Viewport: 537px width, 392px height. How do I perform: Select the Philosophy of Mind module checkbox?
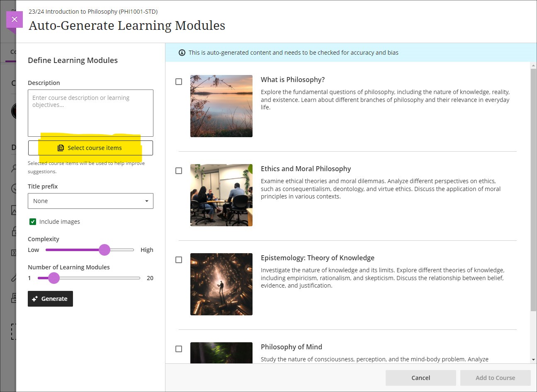(x=179, y=349)
